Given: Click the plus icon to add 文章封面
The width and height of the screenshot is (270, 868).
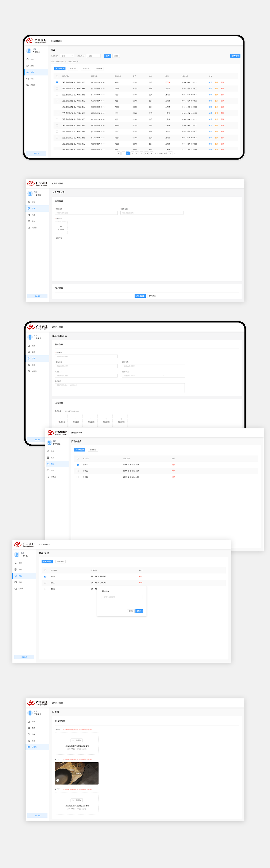Looking at the screenshot, I should 61,226.
